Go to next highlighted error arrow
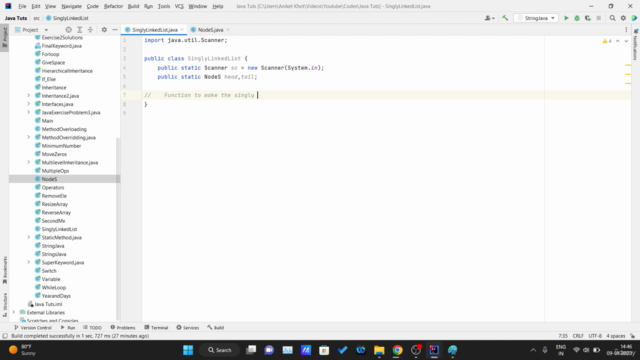 [626, 41]
